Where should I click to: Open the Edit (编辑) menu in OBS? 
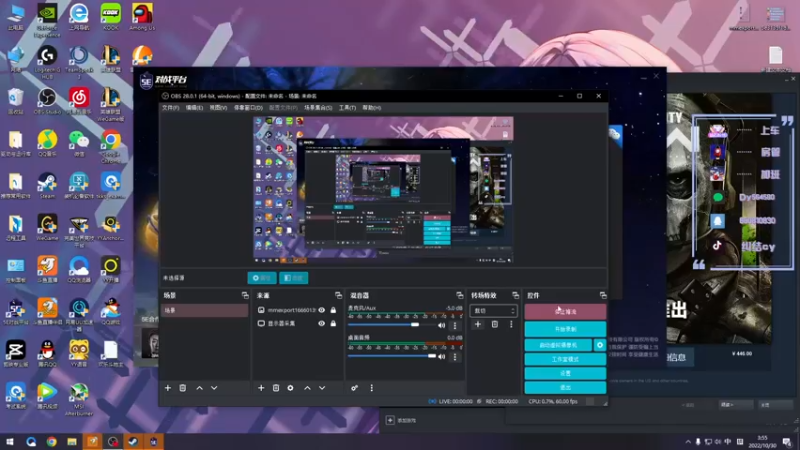pos(194,108)
